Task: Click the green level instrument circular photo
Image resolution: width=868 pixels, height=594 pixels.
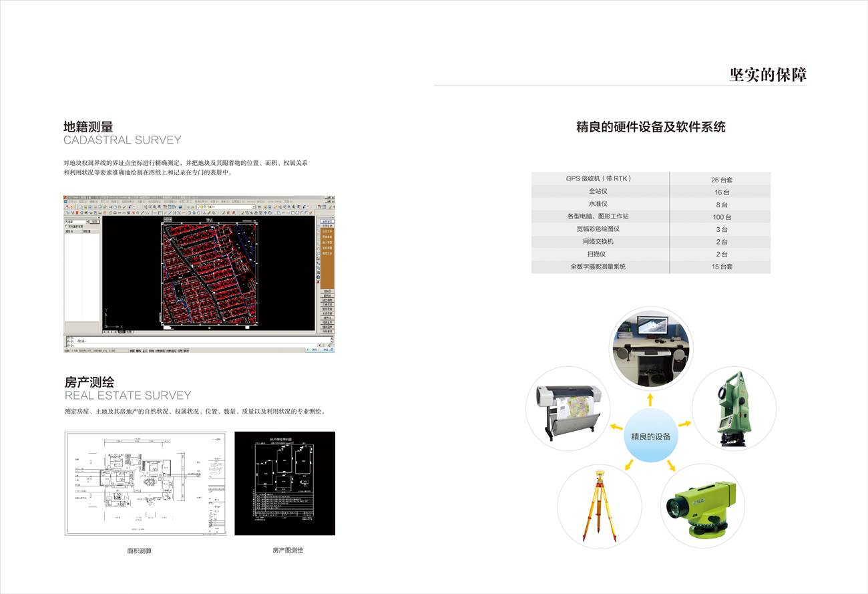Action: coord(702,506)
